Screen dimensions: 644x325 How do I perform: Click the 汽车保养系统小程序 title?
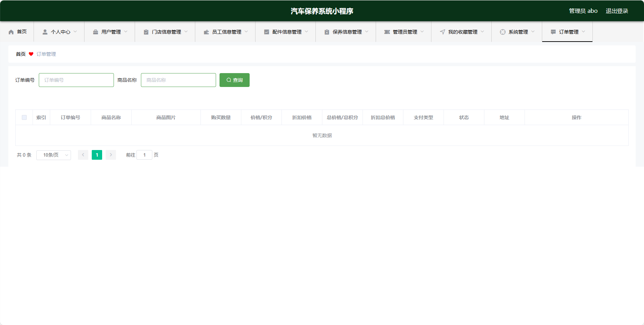click(x=322, y=11)
